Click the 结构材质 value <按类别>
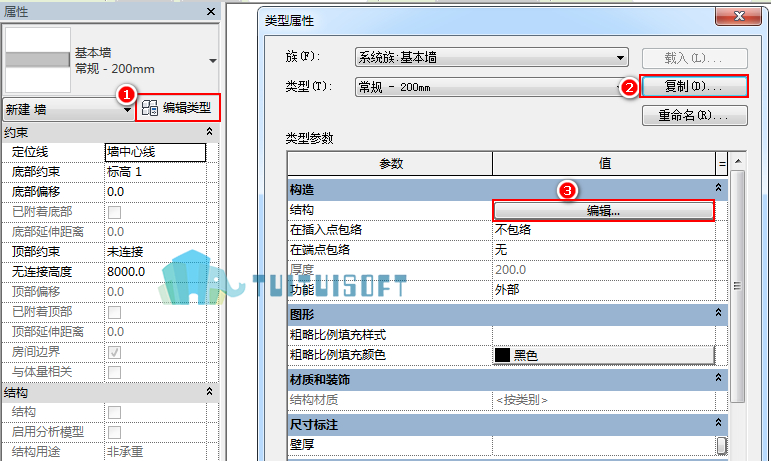Image resolution: width=771 pixels, height=461 pixels. point(603,400)
